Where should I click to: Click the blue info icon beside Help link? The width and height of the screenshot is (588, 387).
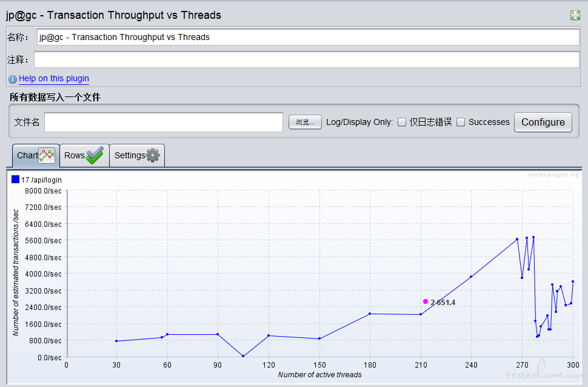tap(13, 79)
